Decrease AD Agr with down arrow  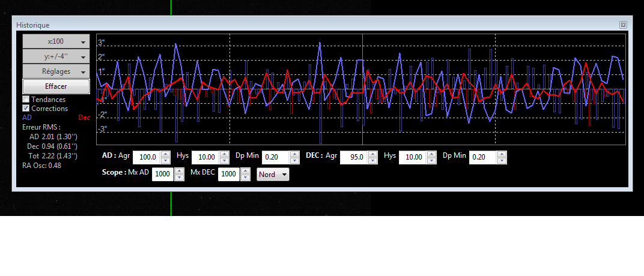[166, 160]
